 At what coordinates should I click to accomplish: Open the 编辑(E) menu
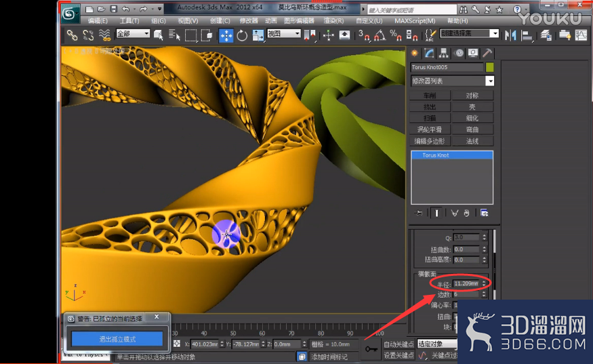tap(98, 21)
